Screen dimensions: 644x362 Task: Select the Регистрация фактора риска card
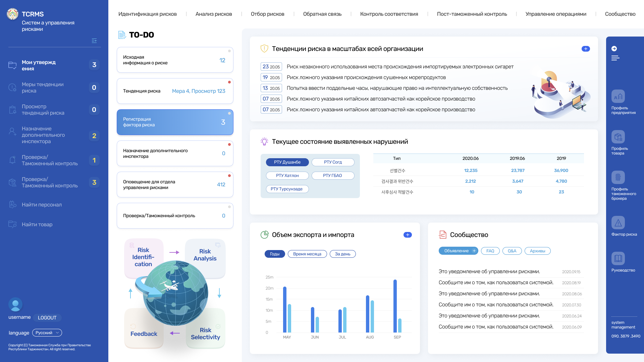pos(175,122)
